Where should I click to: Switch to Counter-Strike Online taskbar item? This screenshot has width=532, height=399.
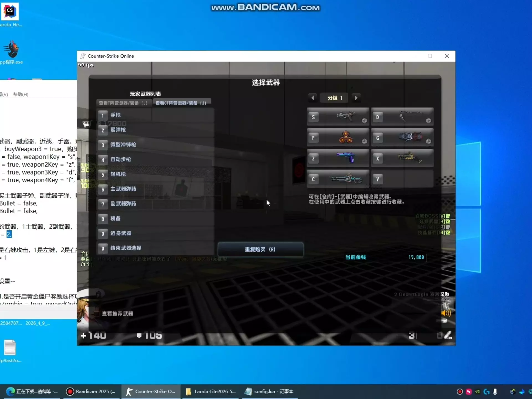point(151,391)
